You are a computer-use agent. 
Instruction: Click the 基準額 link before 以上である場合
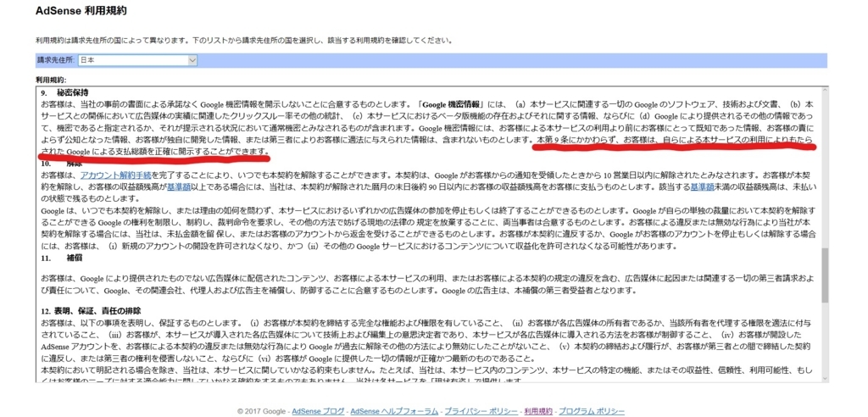pyautogui.click(x=179, y=187)
